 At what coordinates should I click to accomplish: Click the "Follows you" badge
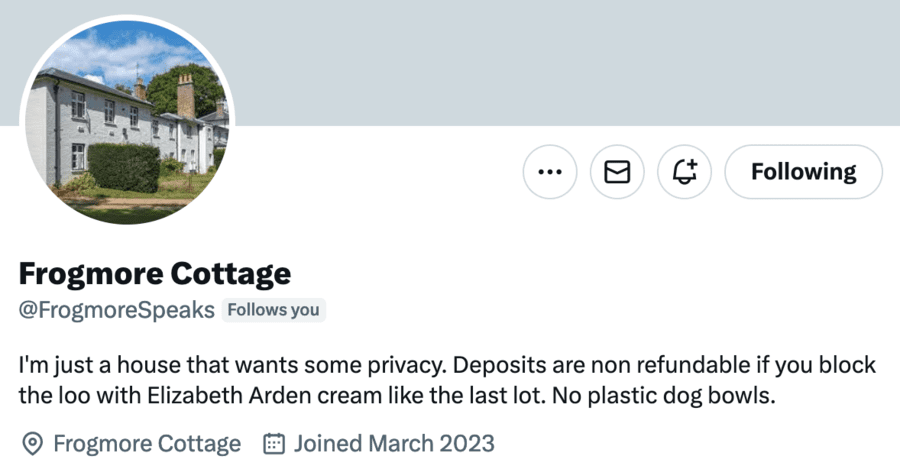pos(274,310)
